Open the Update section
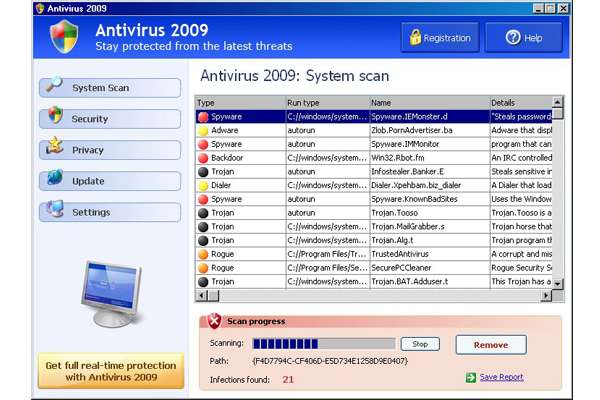 pyautogui.click(x=110, y=181)
